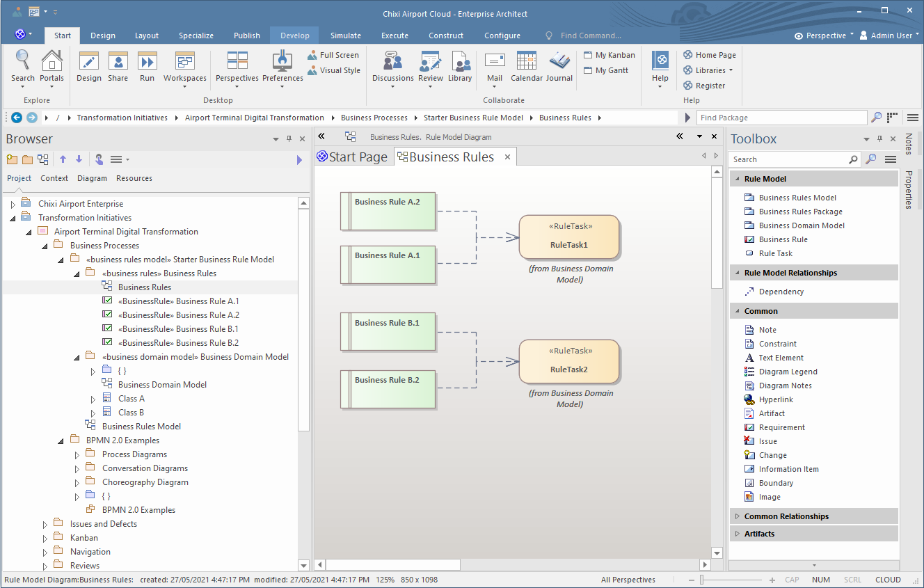Image resolution: width=924 pixels, height=588 pixels.
Task: Click the zoom slider in status bar
Action: pyautogui.click(x=703, y=580)
